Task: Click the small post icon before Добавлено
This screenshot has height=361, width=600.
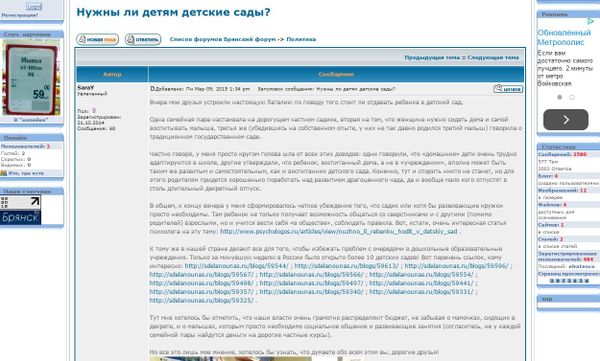Action: coord(152,89)
